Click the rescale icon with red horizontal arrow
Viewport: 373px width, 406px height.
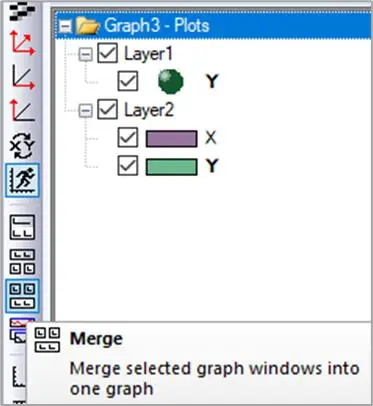click(x=22, y=77)
